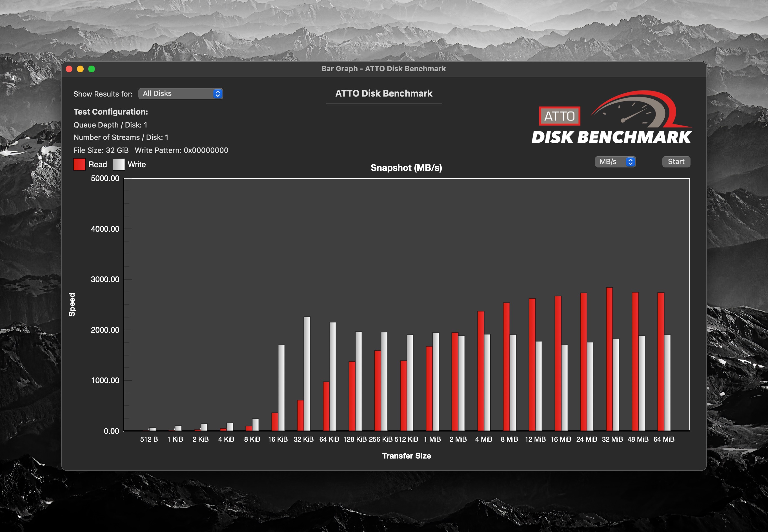The height and width of the screenshot is (532, 768).
Task: Click the white Write bar at 48 MiB
Action: point(642,383)
